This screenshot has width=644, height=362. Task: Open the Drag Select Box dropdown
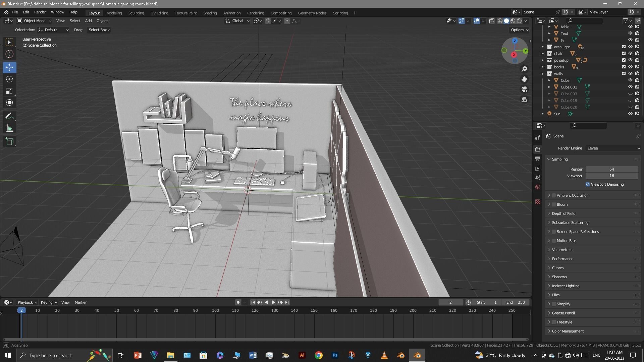pyautogui.click(x=99, y=30)
